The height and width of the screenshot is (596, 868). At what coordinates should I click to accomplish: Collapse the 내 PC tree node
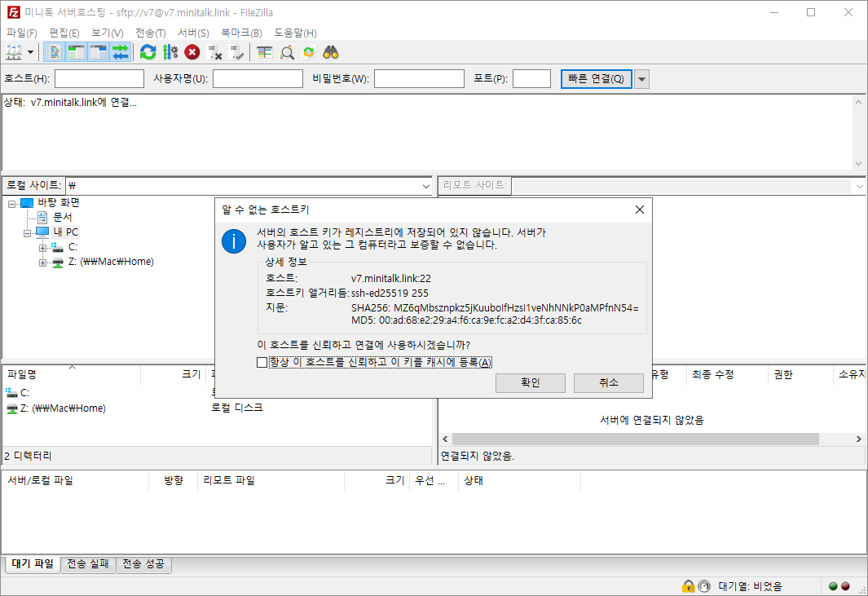(27, 232)
